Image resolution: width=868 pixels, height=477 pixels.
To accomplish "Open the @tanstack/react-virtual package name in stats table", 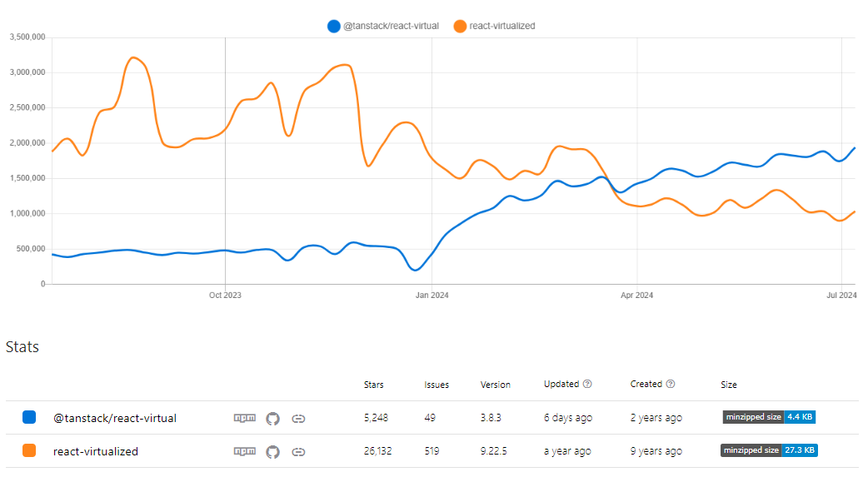I will pos(115,419).
